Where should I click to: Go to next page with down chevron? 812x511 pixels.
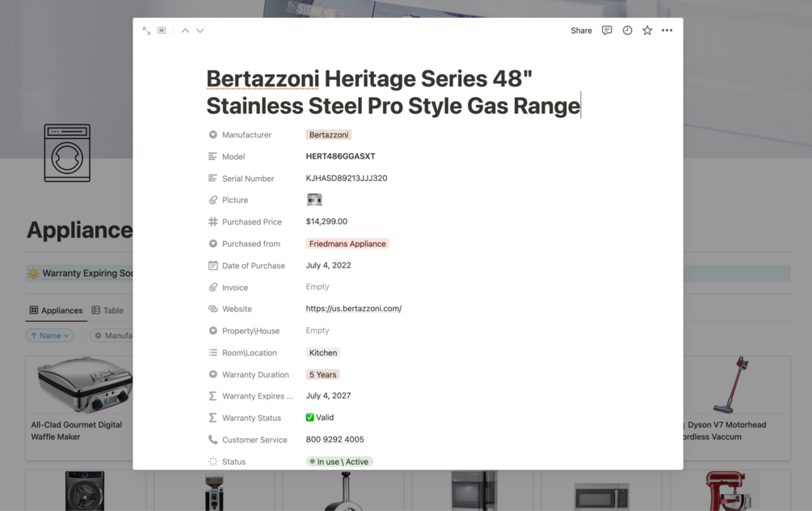tap(200, 31)
